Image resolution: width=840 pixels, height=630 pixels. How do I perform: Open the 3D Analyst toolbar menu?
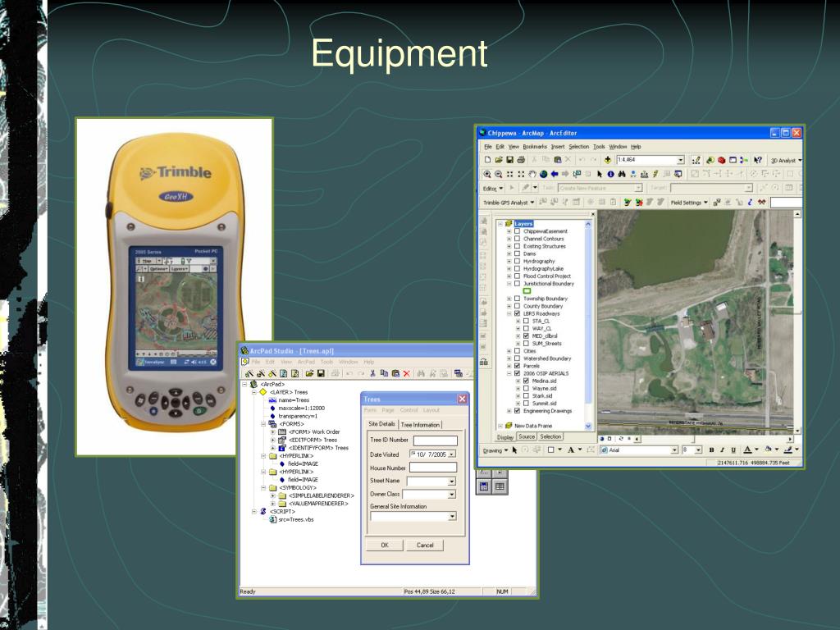pyautogui.click(x=786, y=160)
